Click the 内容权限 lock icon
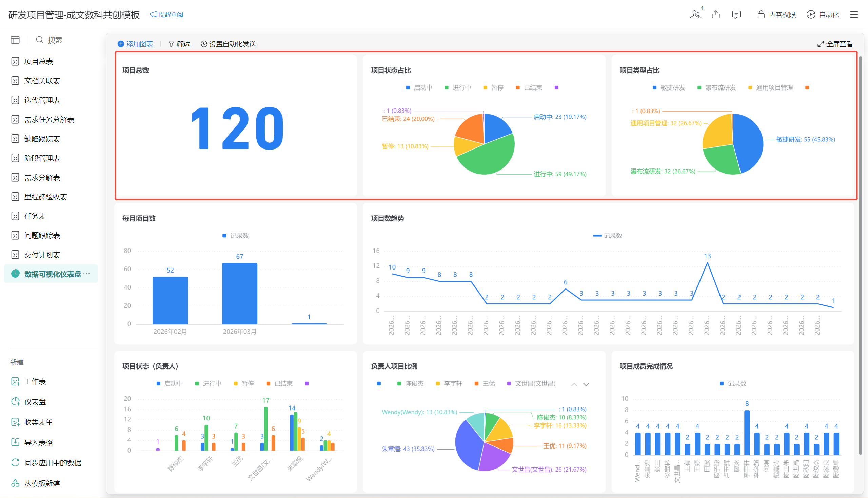The height and width of the screenshot is (498, 868). pyautogui.click(x=761, y=14)
